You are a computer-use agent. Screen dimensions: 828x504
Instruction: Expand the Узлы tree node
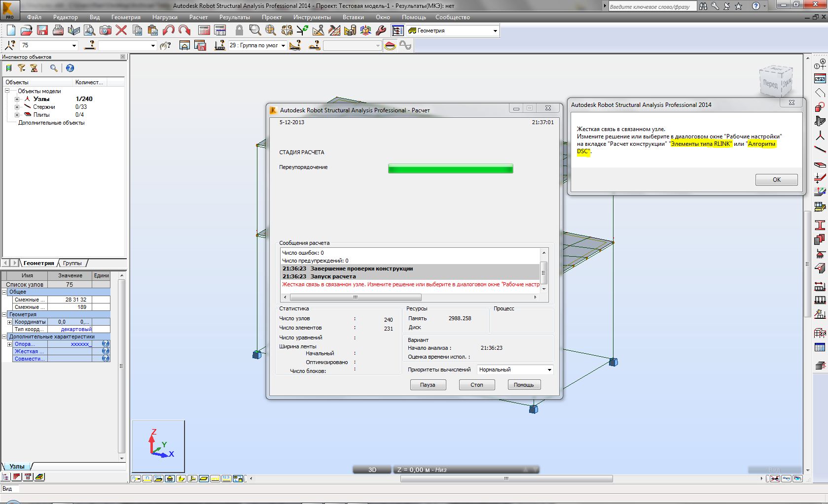[x=17, y=99]
